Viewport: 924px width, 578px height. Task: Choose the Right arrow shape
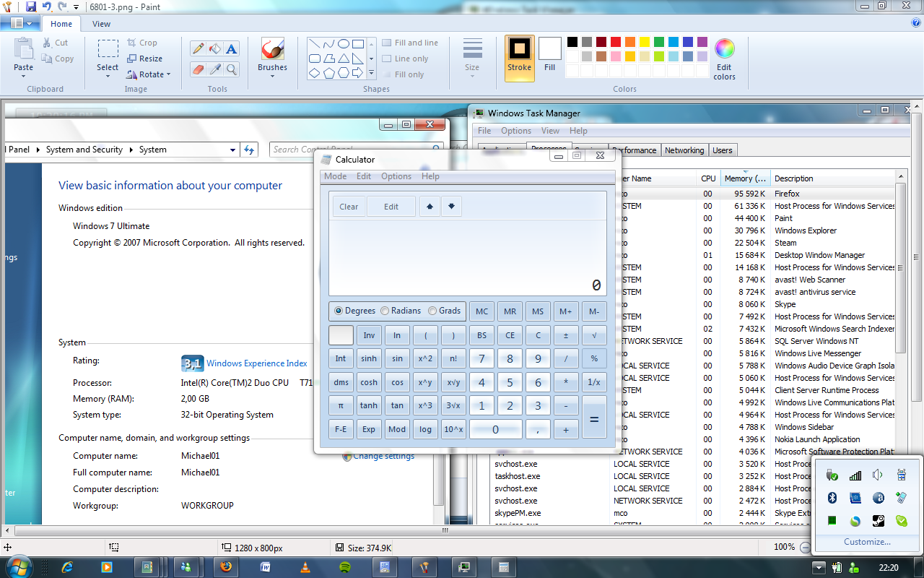pyautogui.click(x=358, y=73)
